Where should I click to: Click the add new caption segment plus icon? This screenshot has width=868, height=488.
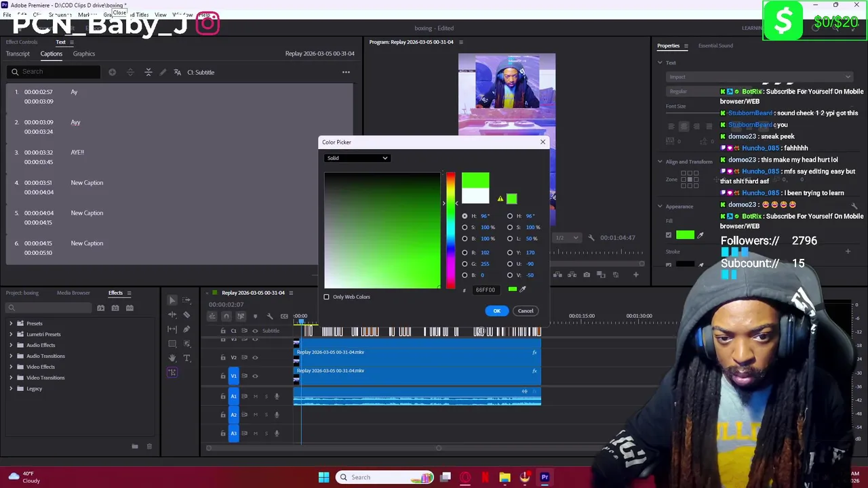pyautogui.click(x=112, y=72)
